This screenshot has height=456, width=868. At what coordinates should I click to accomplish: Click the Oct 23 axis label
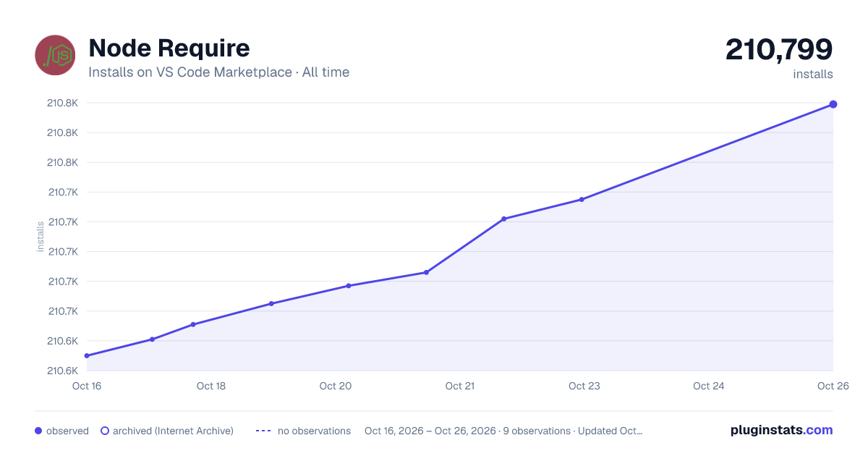584,386
